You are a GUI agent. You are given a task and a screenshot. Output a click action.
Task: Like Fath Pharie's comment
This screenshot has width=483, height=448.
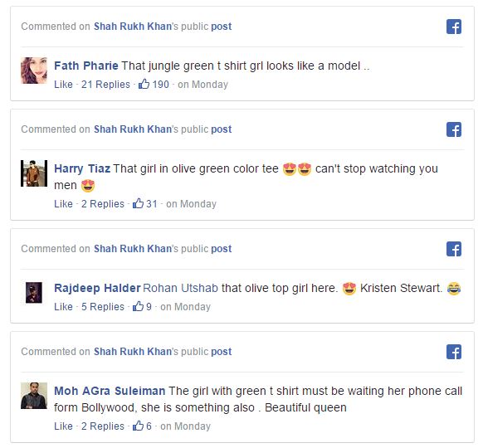coord(63,85)
